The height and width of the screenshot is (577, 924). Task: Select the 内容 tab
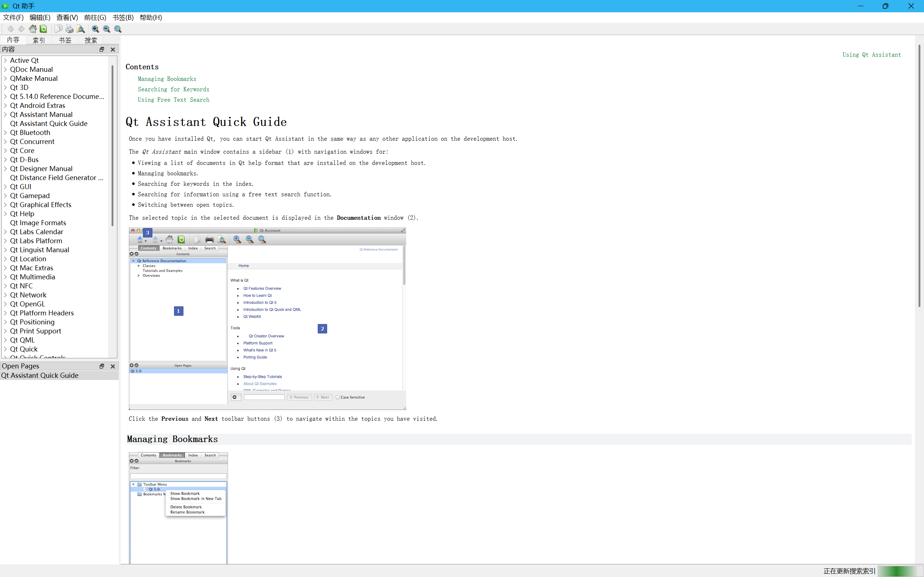coord(13,40)
